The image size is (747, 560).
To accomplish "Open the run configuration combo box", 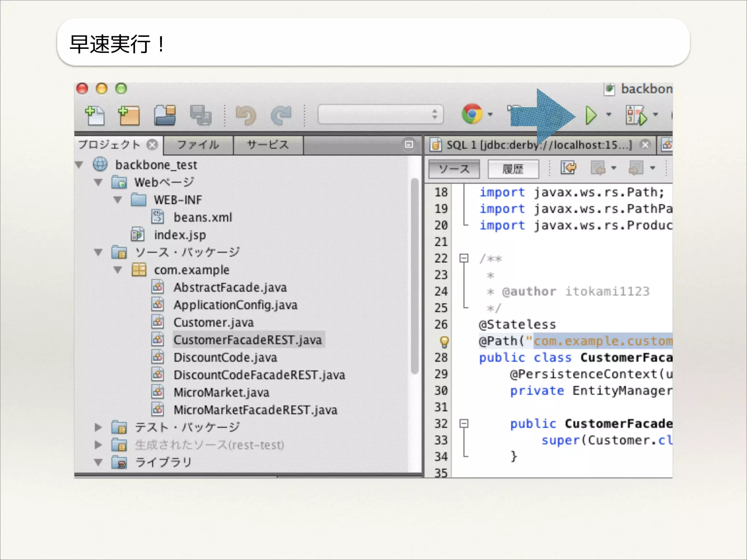I will [380, 114].
